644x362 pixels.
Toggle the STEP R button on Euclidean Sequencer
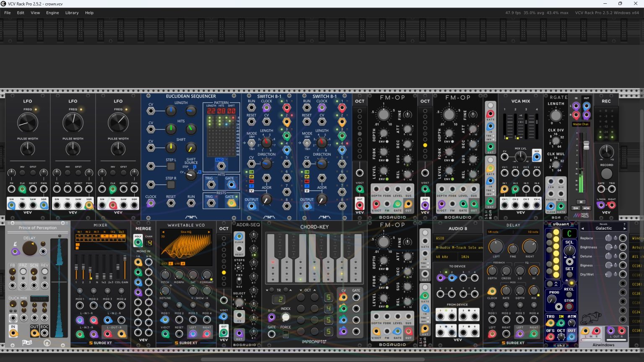click(171, 185)
